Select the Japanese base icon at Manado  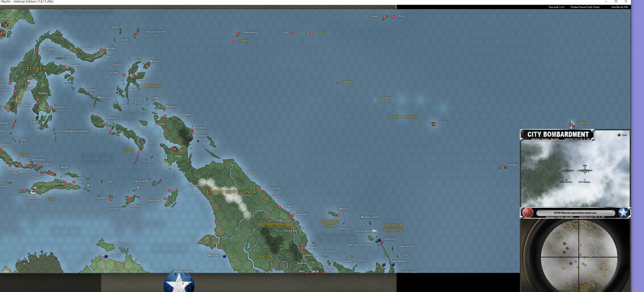coord(101,50)
